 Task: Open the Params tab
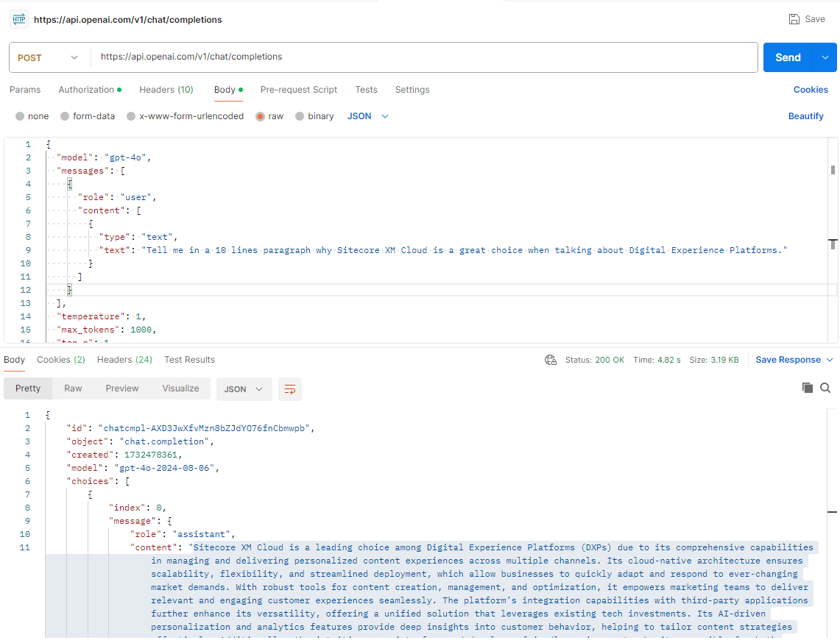(25, 90)
